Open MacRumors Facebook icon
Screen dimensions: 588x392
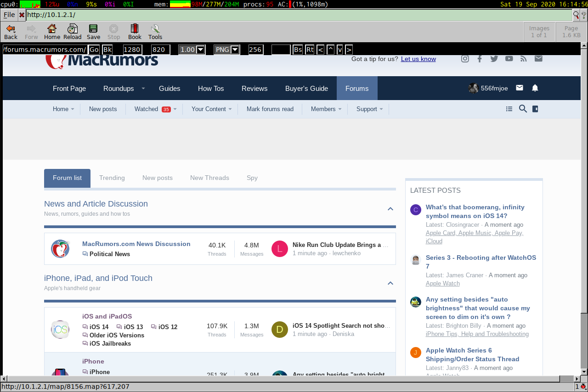480,58
